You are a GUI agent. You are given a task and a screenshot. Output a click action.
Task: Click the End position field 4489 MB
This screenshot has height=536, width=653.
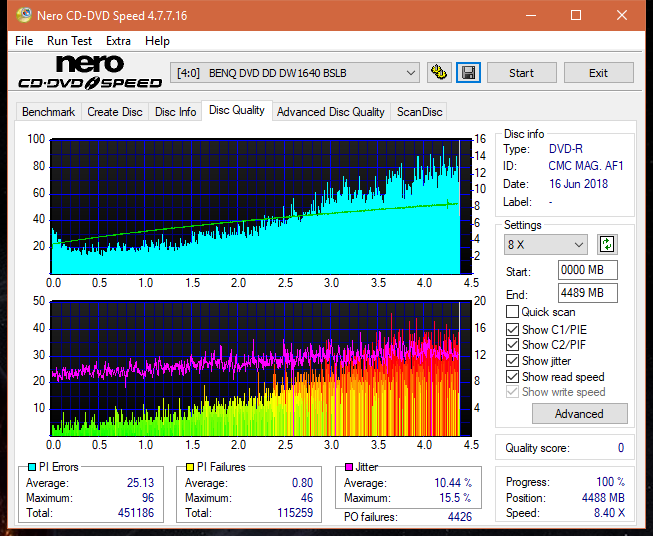588,293
